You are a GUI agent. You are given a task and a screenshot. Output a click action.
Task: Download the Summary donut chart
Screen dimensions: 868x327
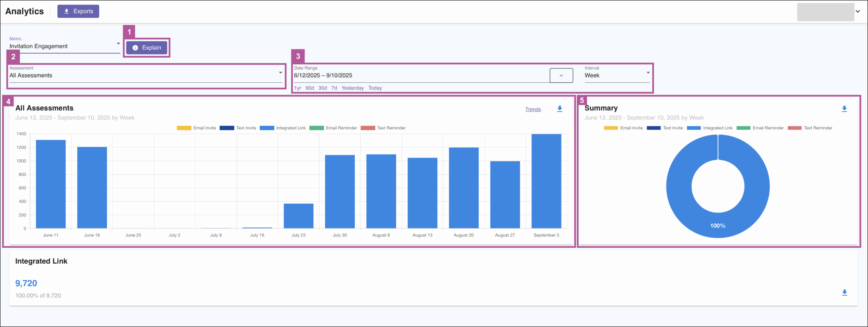pos(844,109)
